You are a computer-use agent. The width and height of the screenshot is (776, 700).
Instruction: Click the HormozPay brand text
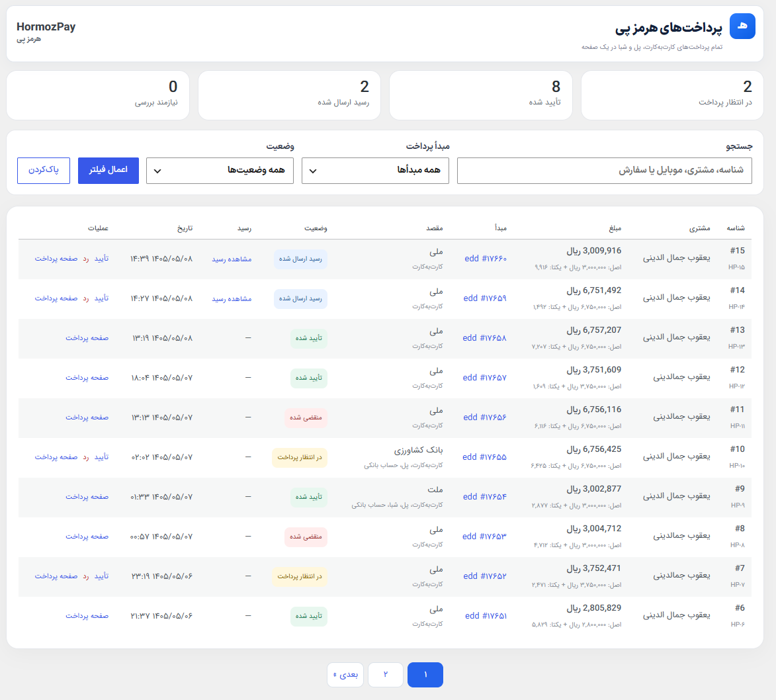point(46,26)
